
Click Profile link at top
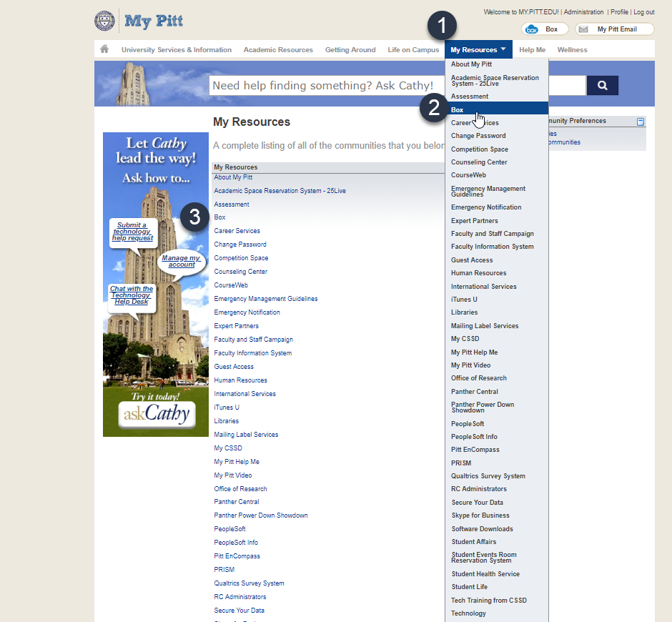pos(619,12)
